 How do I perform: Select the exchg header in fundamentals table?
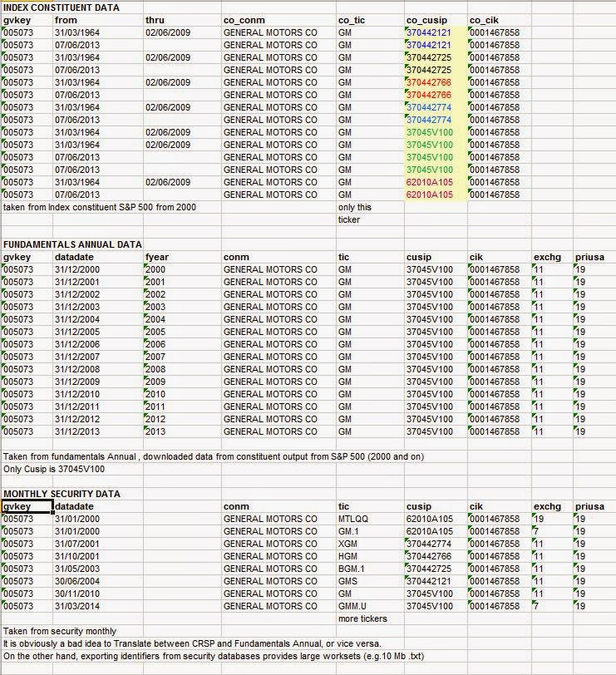pyautogui.click(x=552, y=257)
